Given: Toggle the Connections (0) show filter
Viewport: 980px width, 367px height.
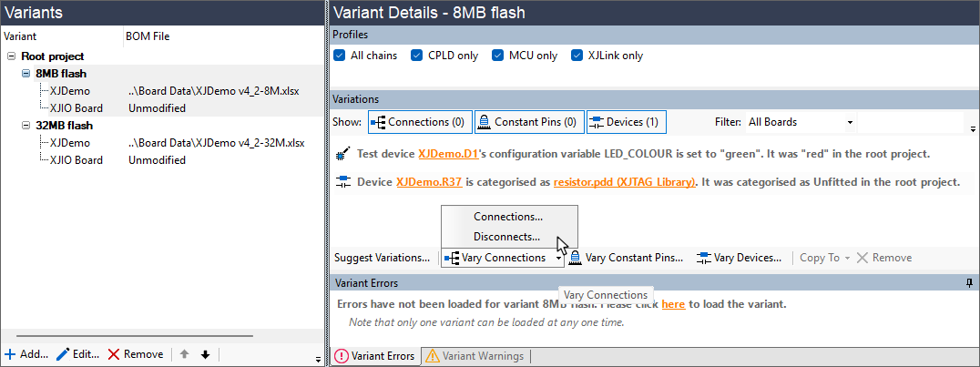Looking at the screenshot, I should [x=419, y=122].
